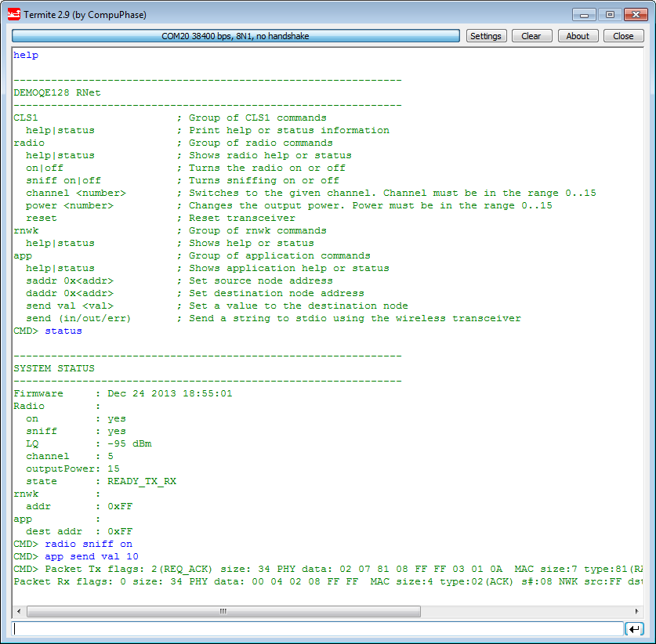Click the 'SYSTEM STATUS' heading text

point(54,368)
